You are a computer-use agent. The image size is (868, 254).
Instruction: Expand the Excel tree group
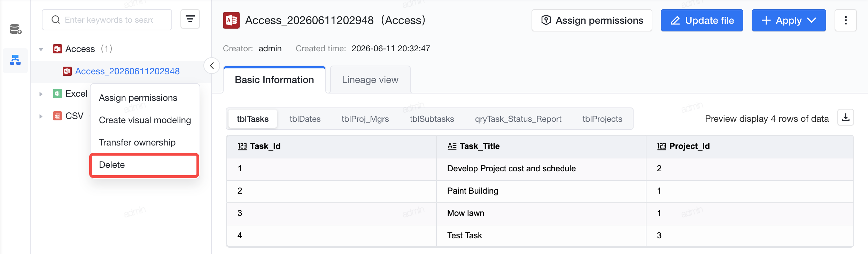click(41, 94)
